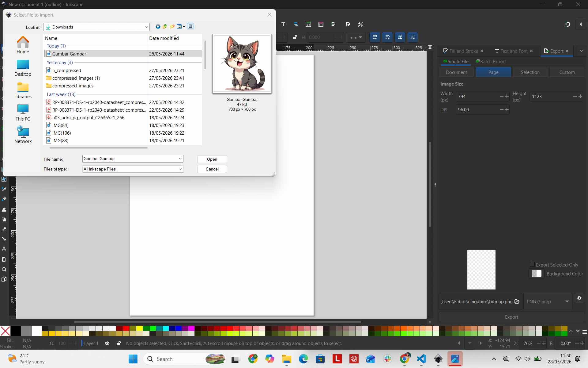Image resolution: width=588 pixels, height=368 pixels.
Task: Go back to last folder in import dialog
Action: (158, 27)
